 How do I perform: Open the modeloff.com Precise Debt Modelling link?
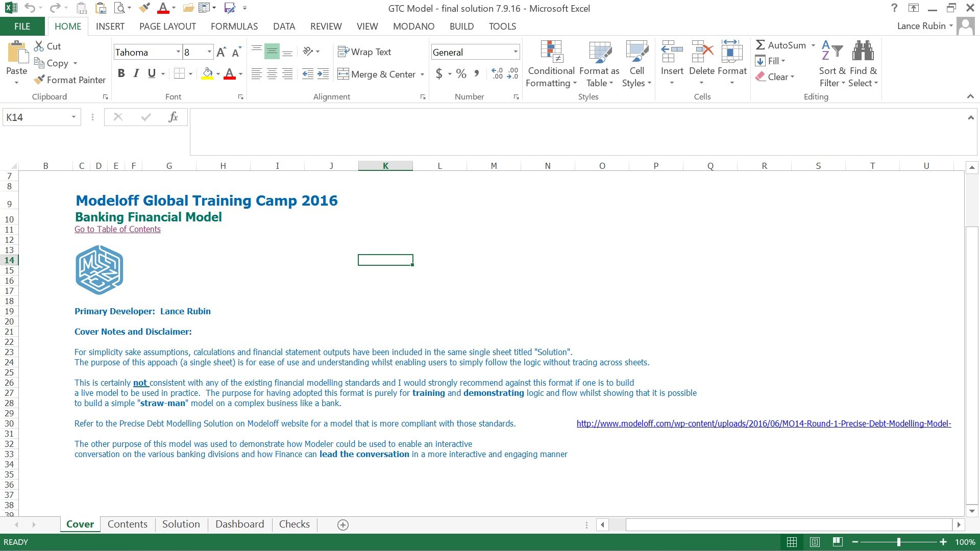pyautogui.click(x=764, y=423)
